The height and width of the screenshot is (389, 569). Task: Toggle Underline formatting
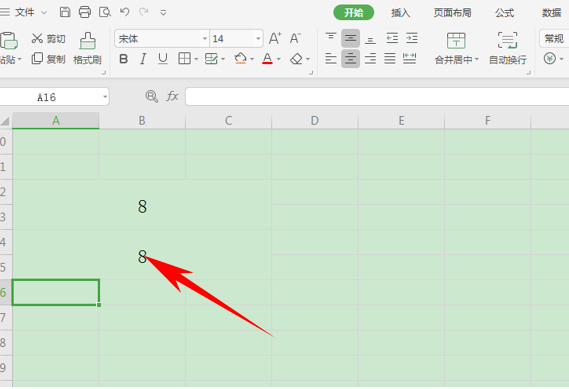point(163,59)
